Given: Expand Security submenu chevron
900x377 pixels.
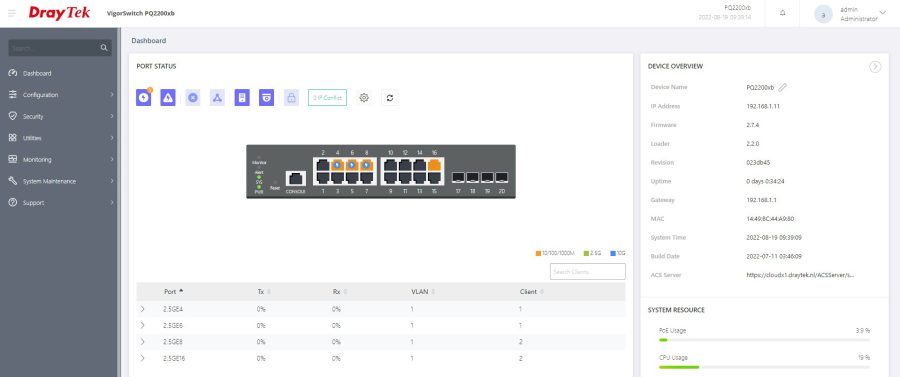Looking at the screenshot, I should coord(112,116).
